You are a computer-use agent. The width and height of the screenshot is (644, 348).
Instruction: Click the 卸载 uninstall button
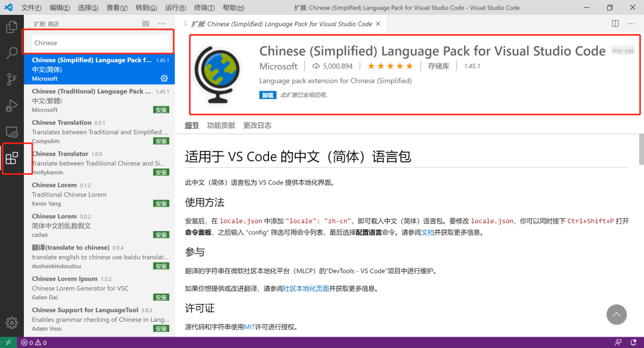[x=268, y=95]
